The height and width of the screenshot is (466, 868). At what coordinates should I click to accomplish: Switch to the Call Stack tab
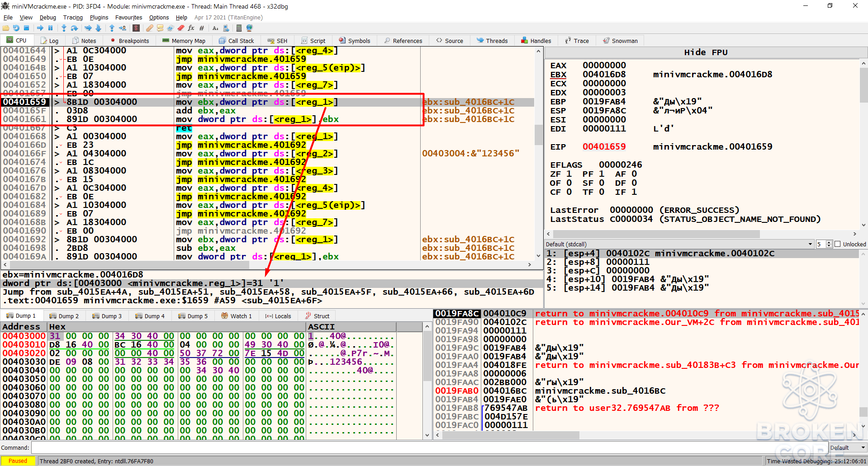[236, 41]
